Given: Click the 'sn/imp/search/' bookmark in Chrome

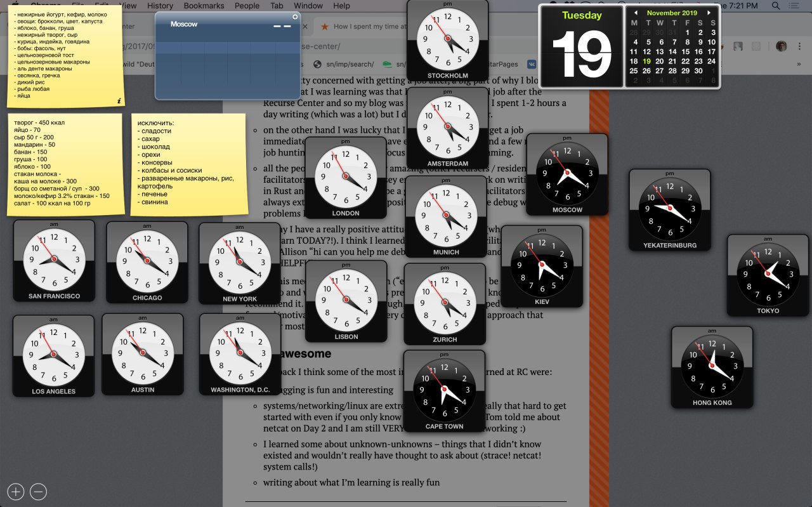Looking at the screenshot, I should click(x=343, y=64).
